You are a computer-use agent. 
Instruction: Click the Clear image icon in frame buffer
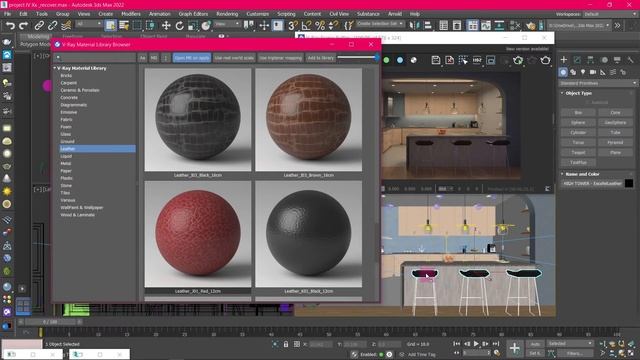449,60
